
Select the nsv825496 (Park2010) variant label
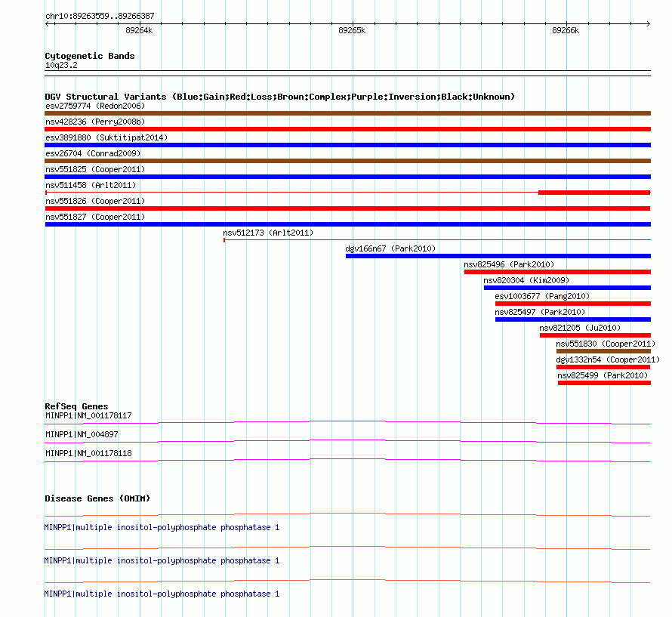(x=509, y=264)
